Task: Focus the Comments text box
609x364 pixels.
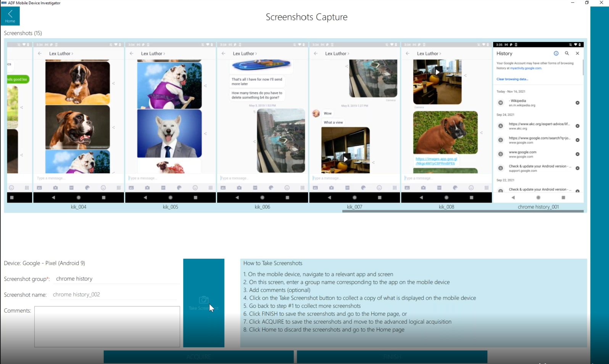Action: [107, 327]
